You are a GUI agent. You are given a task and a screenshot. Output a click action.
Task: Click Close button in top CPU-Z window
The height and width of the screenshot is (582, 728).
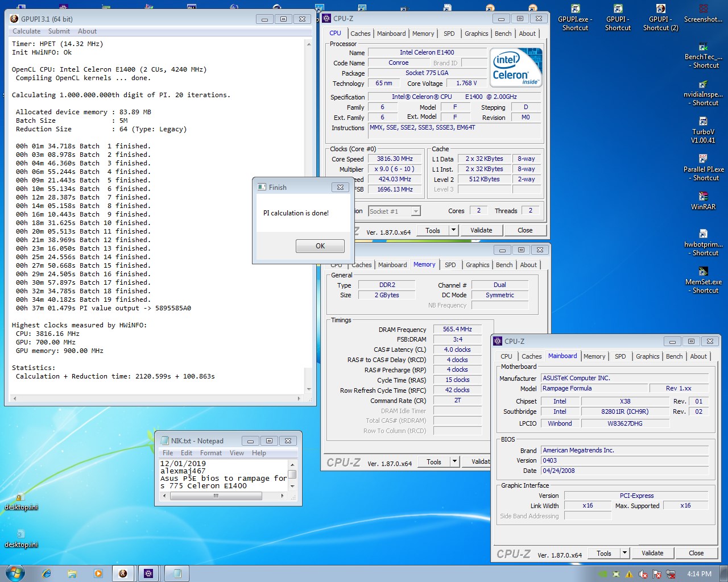point(525,230)
